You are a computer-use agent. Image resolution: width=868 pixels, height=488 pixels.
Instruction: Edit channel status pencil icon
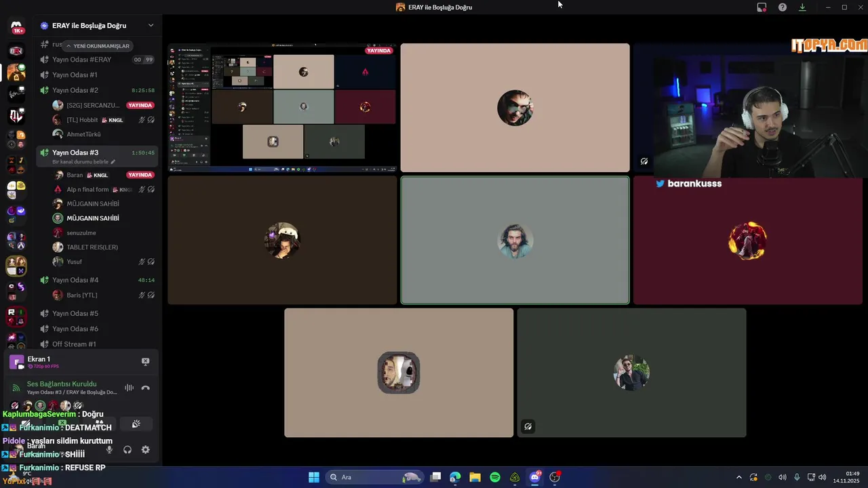[x=113, y=162]
